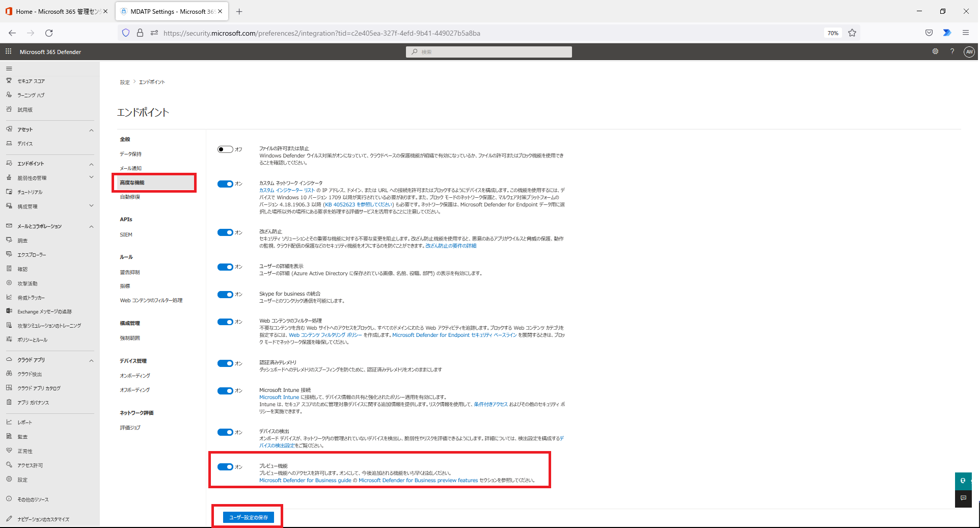Reload the page in the browser

(49, 33)
